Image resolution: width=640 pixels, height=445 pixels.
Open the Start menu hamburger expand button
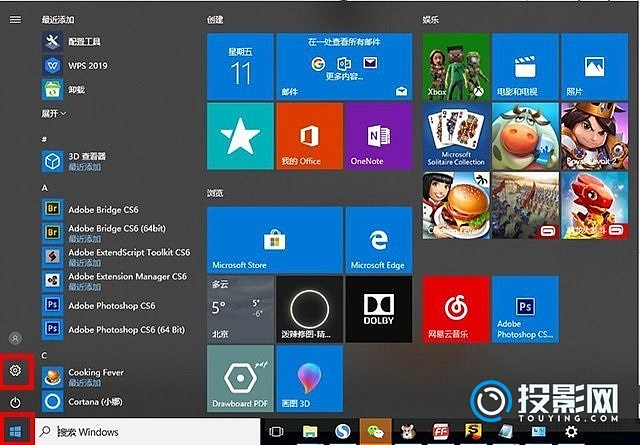[16, 19]
